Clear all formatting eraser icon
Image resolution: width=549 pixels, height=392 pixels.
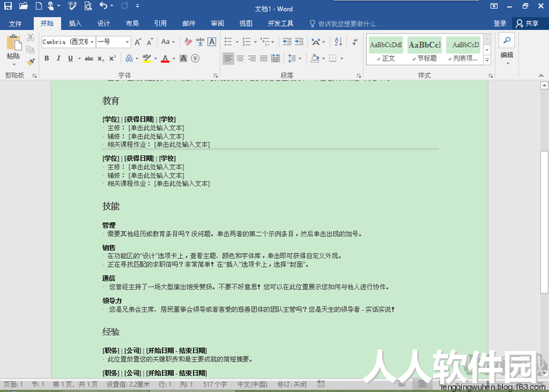point(188,42)
